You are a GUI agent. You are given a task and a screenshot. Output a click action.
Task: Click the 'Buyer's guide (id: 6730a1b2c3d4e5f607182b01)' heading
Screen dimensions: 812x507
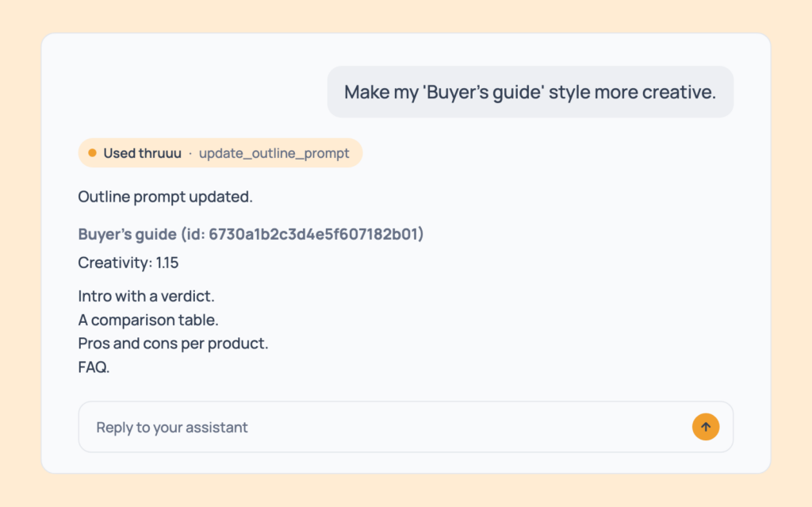[x=251, y=234]
